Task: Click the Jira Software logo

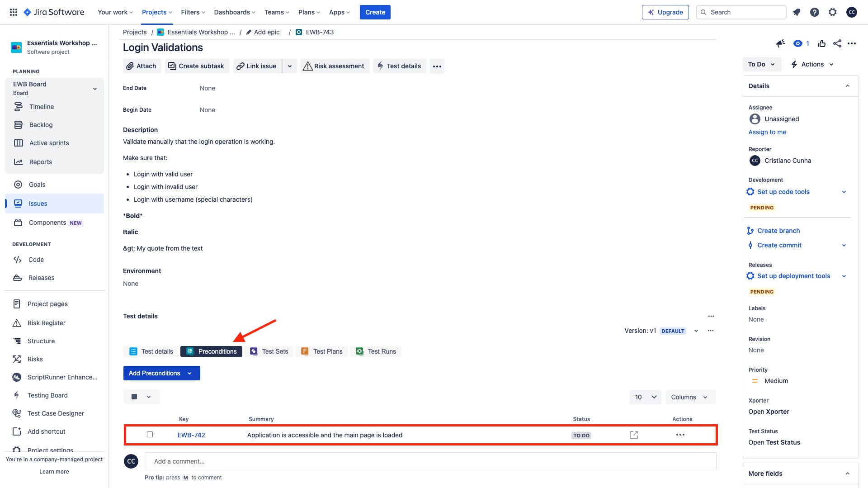Action: pyautogui.click(x=54, y=12)
